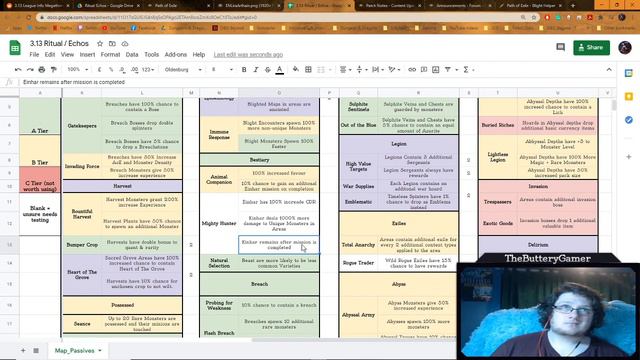Click the Move to folder icon
The width and height of the screenshot is (640, 360).
tap(112, 44)
